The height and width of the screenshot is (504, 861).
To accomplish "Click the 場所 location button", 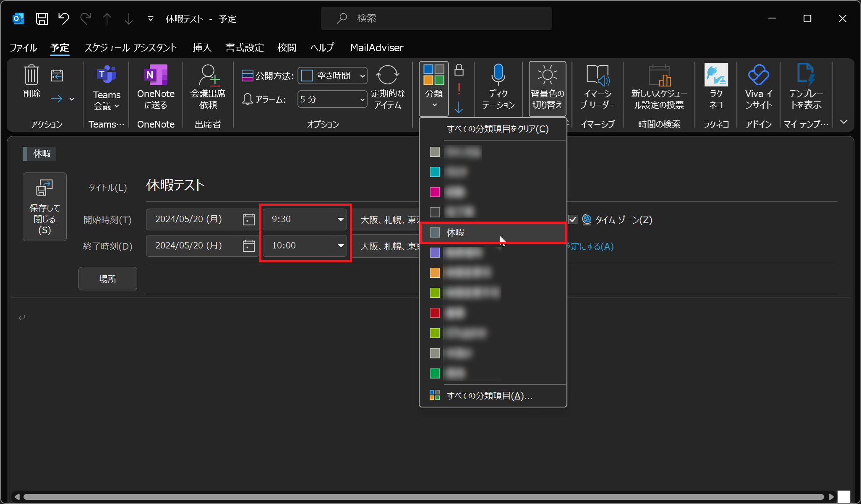I will point(107,279).
